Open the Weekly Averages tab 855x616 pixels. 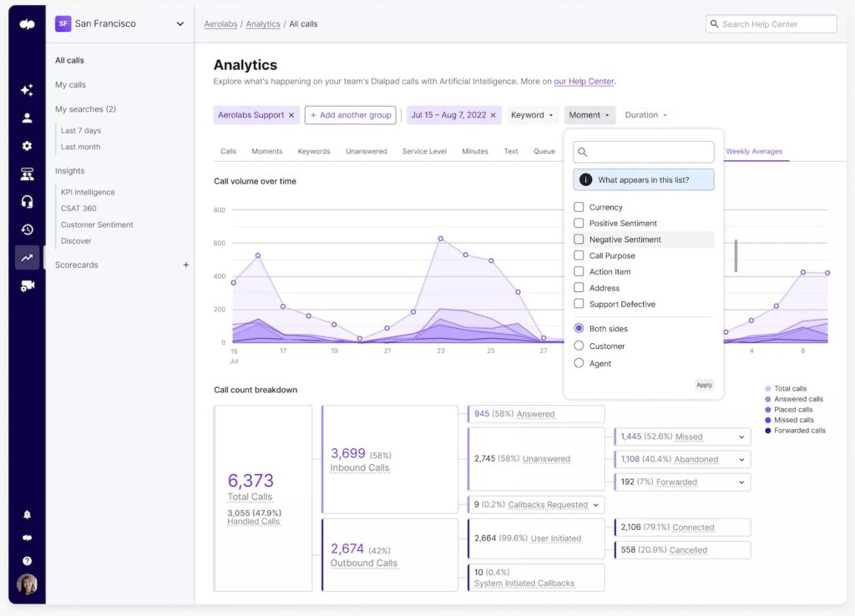tap(754, 152)
